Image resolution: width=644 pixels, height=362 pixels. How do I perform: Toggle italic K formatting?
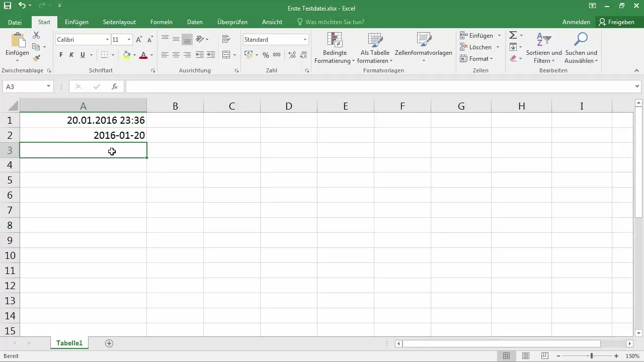pos(71,55)
